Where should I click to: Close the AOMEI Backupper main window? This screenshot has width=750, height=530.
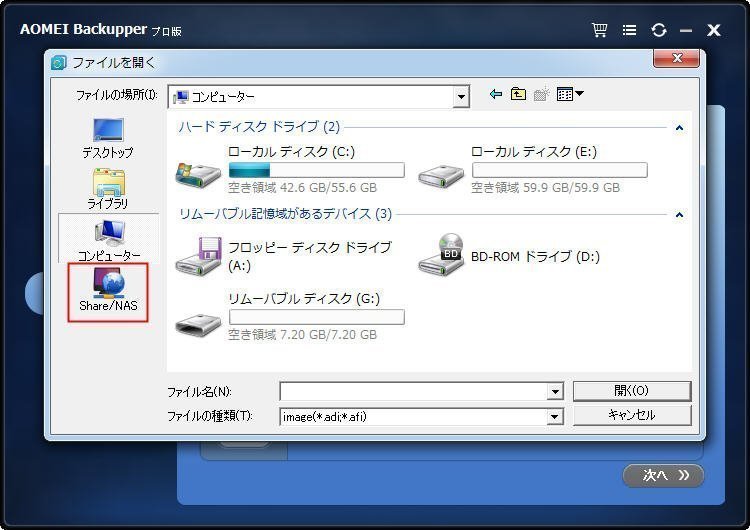click(714, 30)
